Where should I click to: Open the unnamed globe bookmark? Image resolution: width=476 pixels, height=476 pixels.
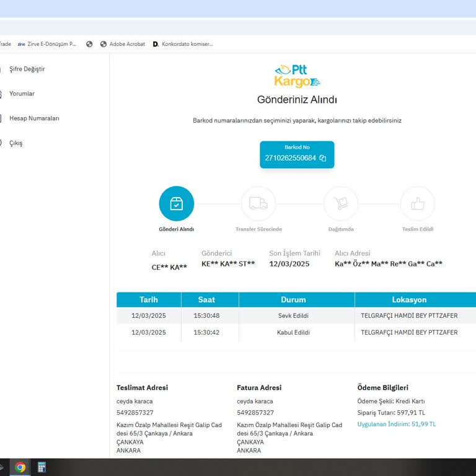[89, 44]
